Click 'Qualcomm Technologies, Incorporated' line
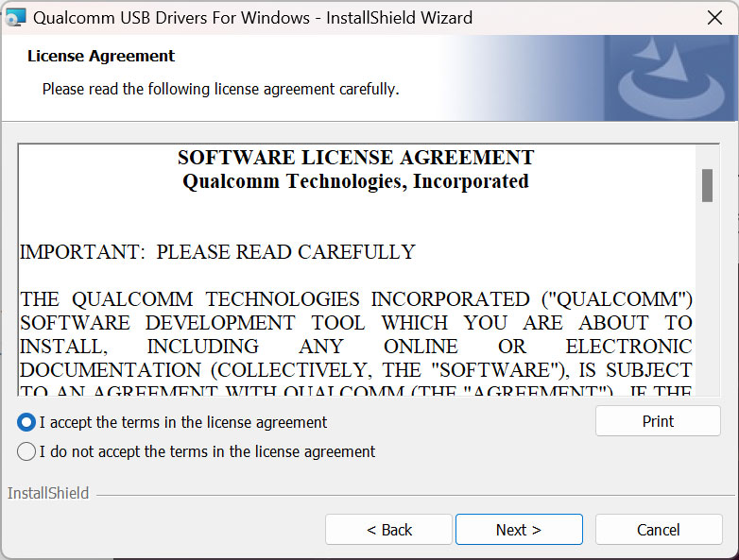739x560 pixels. 356,181
